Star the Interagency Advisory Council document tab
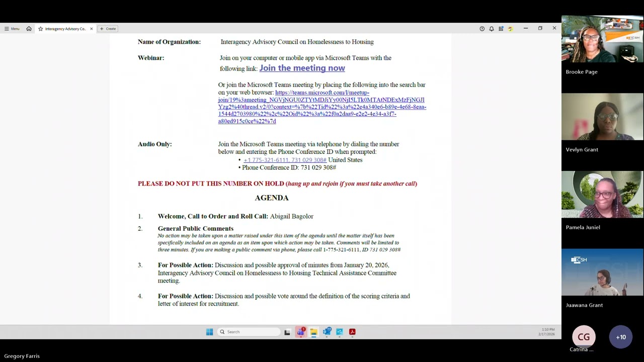644x362 pixels. (40, 29)
